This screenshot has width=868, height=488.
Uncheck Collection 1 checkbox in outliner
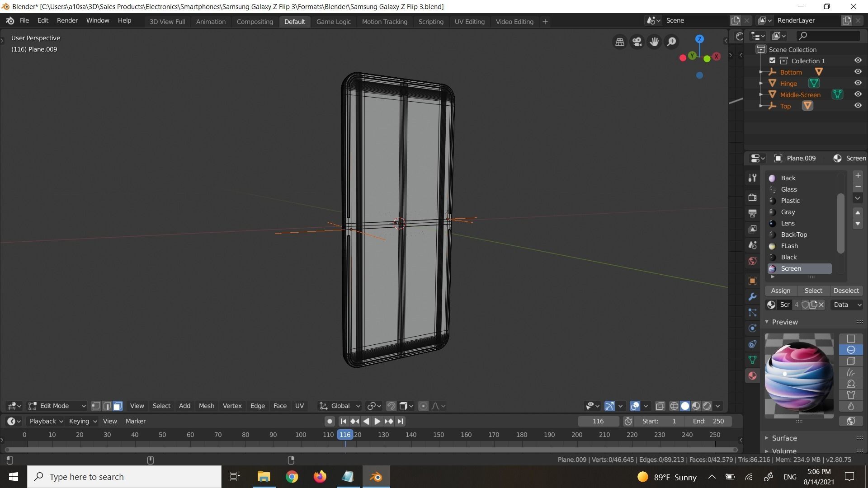(772, 61)
